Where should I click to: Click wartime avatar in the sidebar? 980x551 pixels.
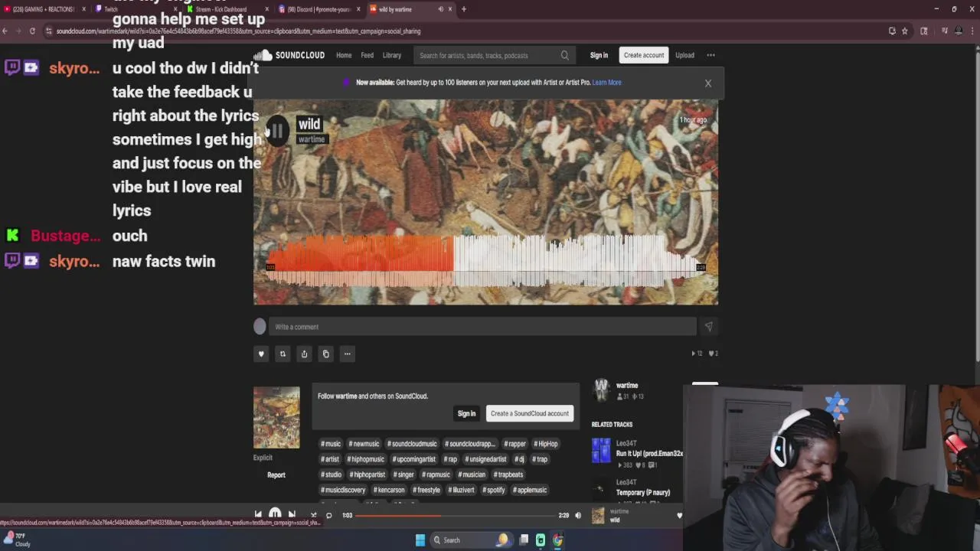(x=601, y=390)
